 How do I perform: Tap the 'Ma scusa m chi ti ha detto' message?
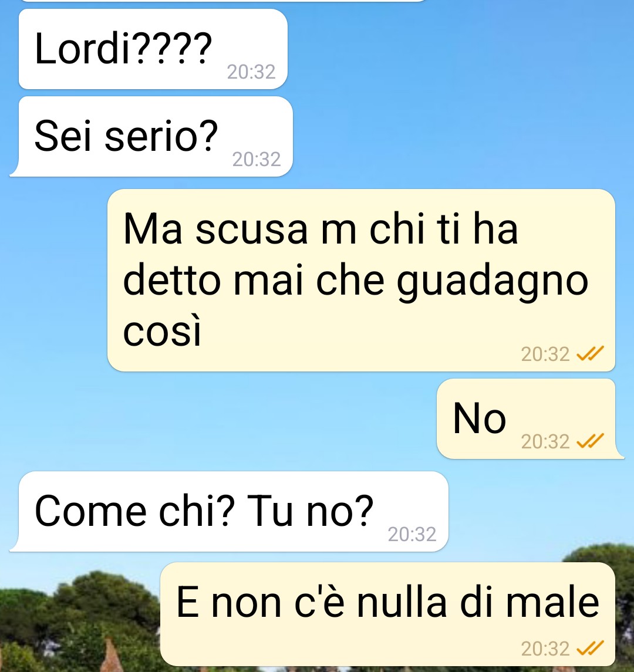tap(362, 280)
